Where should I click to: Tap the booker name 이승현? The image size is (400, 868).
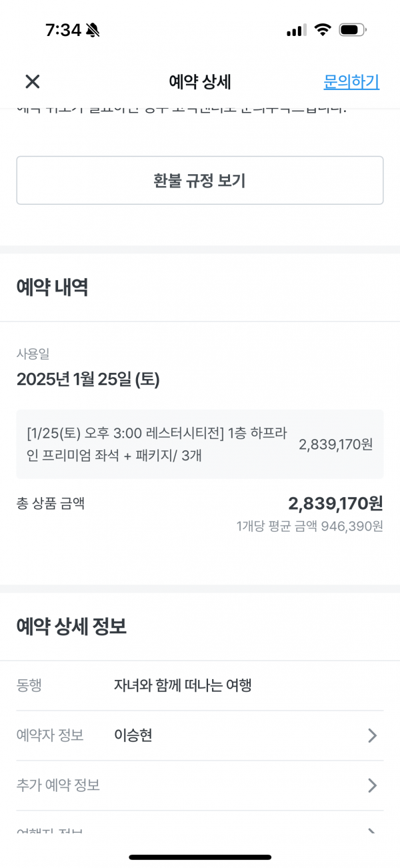click(x=133, y=735)
